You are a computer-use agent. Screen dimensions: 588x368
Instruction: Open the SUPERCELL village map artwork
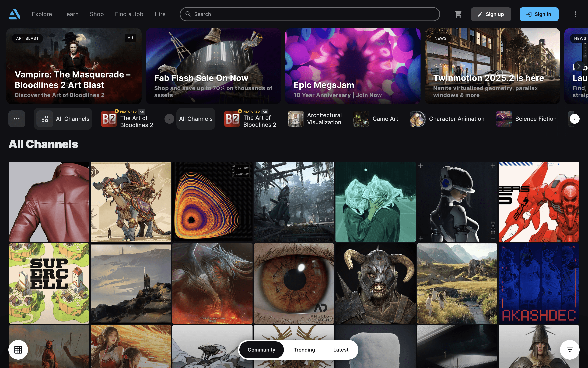point(49,284)
